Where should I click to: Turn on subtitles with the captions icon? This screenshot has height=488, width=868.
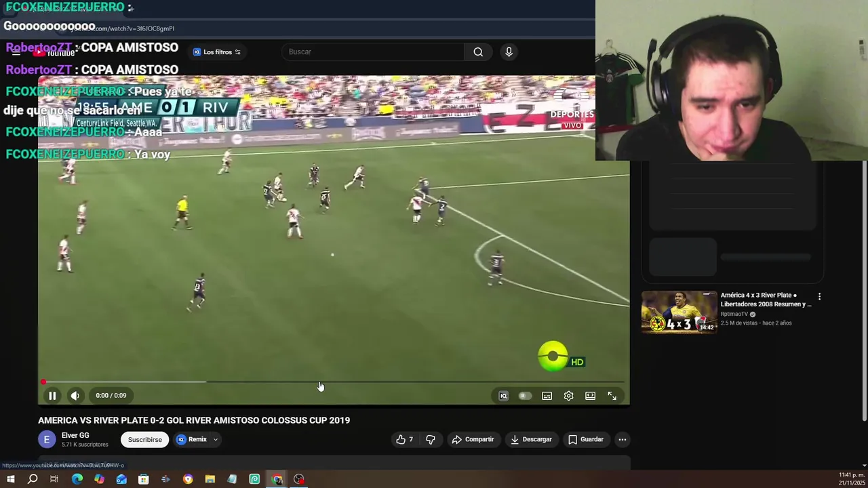(547, 396)
